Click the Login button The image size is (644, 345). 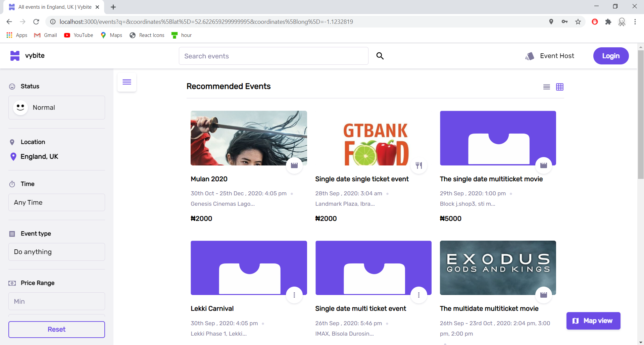(611, 56)
